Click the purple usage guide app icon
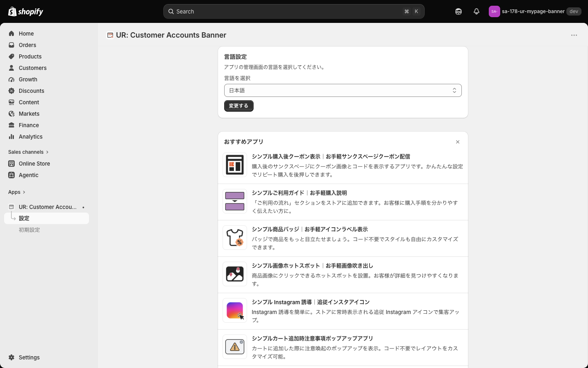This screenshot has width=588, height=368. [x=235, y=201]
